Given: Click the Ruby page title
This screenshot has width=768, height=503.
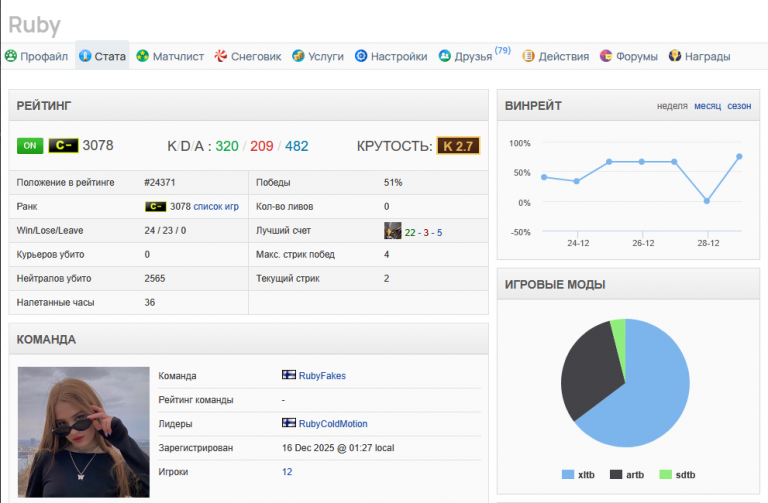Looking at the screenshot, I should (x=34, y=25).
